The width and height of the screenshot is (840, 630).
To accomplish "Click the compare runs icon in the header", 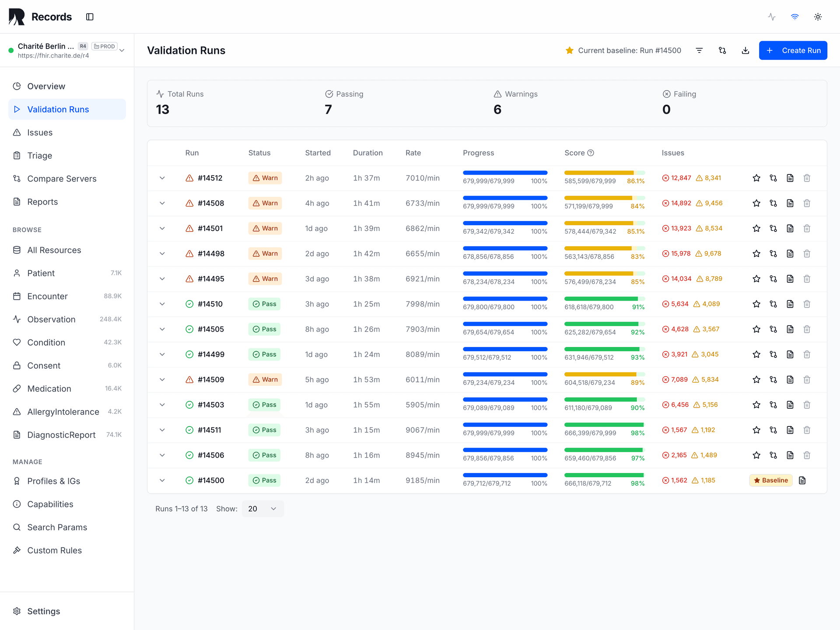I will click(x=722, y=50).
